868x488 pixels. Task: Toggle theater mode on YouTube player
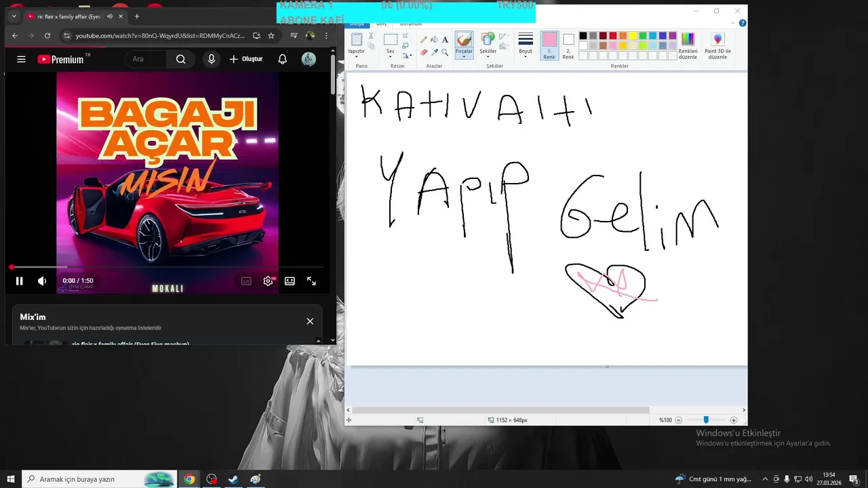pyautogui.click(x=290, y=281)
